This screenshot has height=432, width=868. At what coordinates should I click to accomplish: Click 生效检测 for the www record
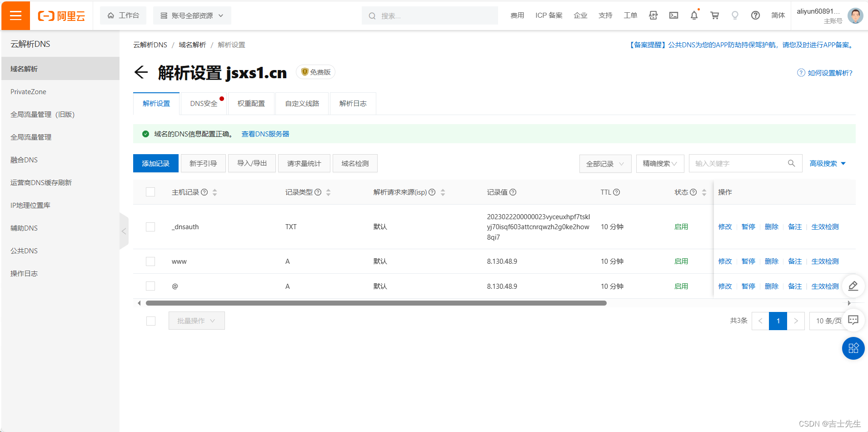(825, 261)
